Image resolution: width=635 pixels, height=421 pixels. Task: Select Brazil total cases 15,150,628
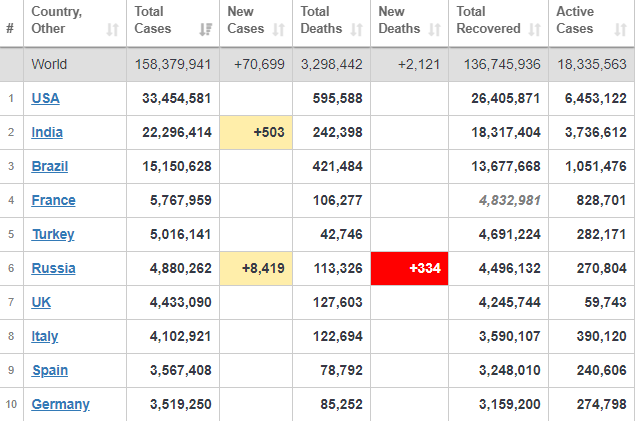[x=177, y=166]
